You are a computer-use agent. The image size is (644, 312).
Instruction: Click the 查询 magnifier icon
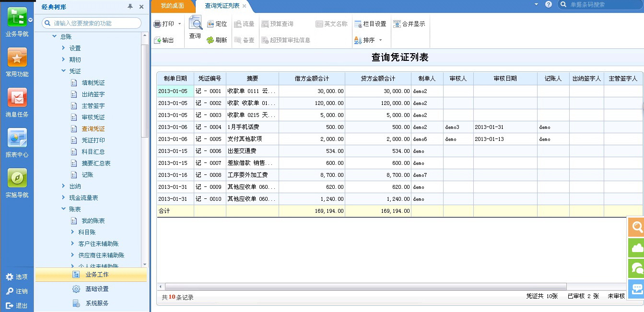pyautogui.click(x=195, y=23)
